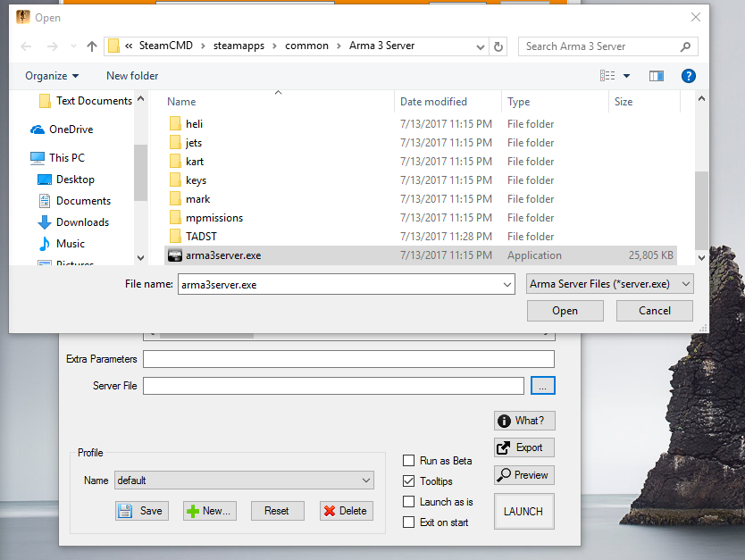Select the TADST folder icon
This screenshot has height=560, width=745.
pos(175,237)
